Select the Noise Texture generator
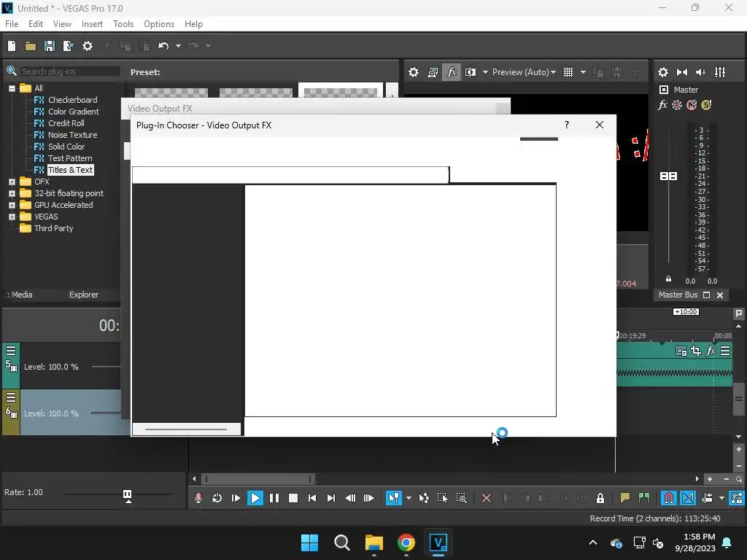The width and height of the screenshot is (747, 560). coord(72,135)
